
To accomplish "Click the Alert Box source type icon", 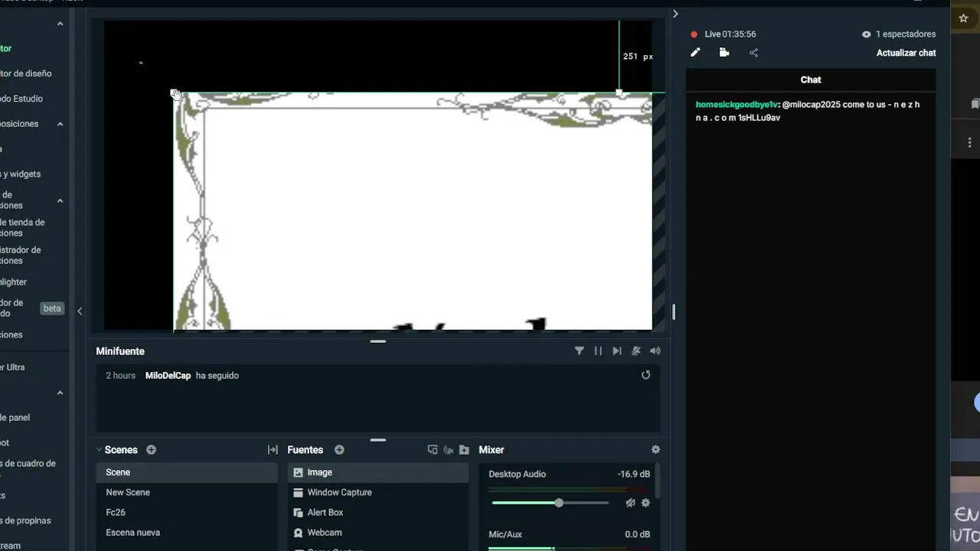I will [299, 512].
